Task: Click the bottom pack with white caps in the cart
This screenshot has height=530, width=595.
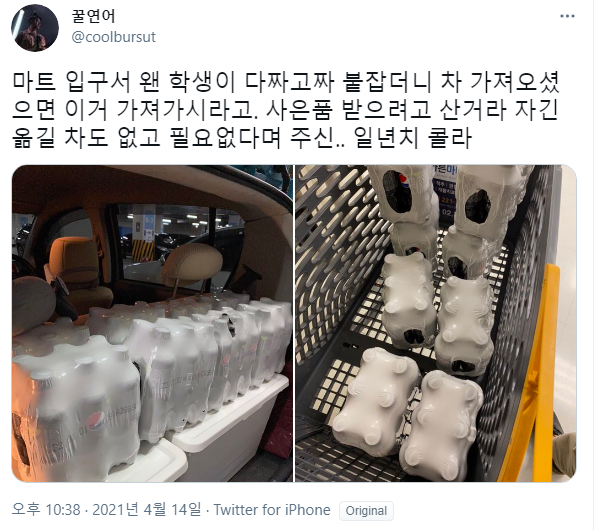Action: [x=441, y=426]
